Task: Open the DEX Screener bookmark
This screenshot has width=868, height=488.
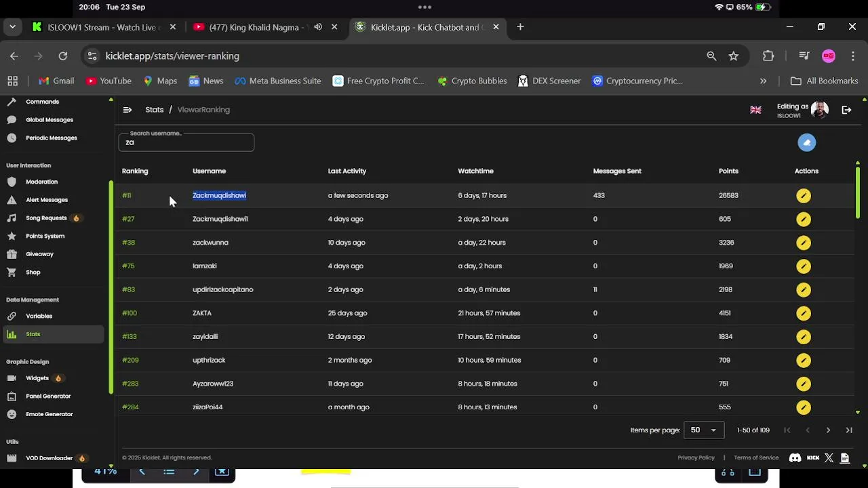Action: click(x=549, y=81)
